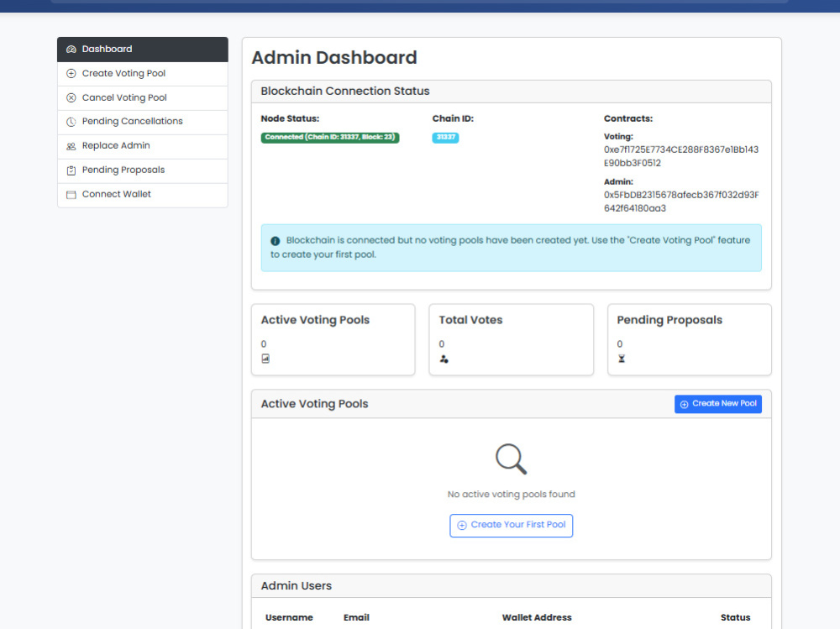Click the Total Votes card title
Image resolution: width=840 pixels, height=629 pixels.
[x=470, y=320]
